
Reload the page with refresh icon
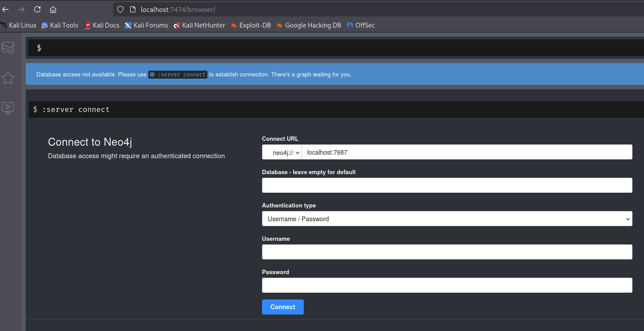click(37, 9)
